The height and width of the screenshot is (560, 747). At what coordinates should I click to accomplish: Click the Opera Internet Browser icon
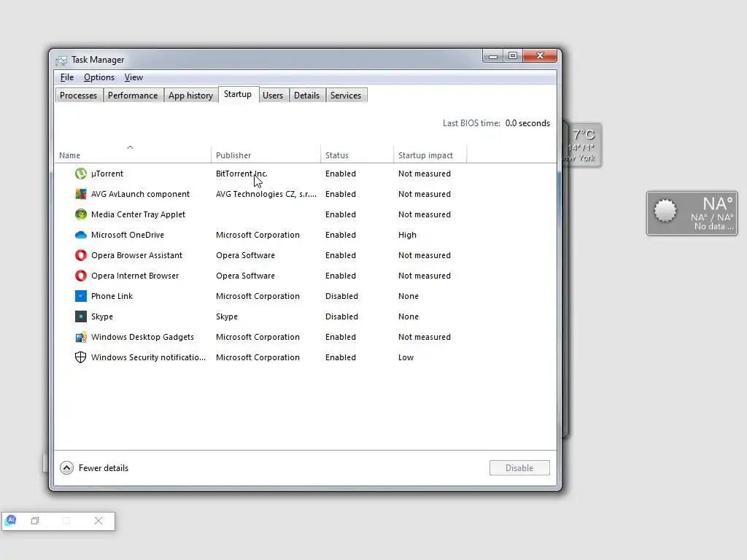pyautogui.click(x=80, y=276)
